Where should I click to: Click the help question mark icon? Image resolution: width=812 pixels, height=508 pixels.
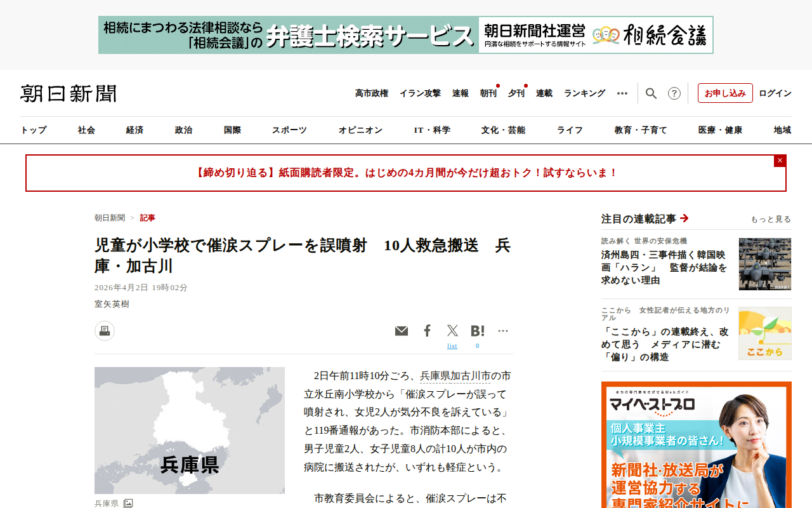pos(674,93)
